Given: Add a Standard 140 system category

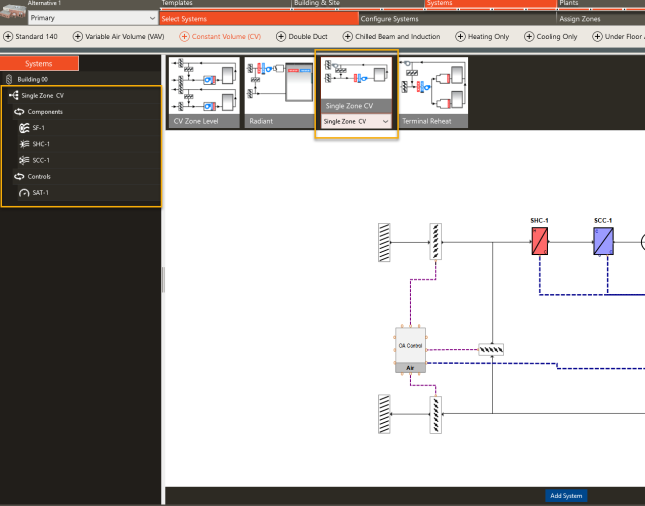Looking at the screenshot, I should coord(30,37).
